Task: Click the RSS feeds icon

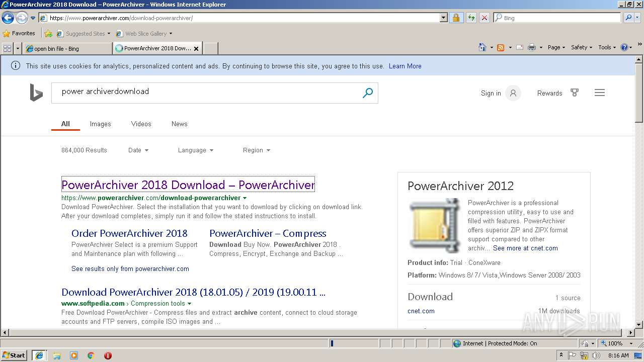Action: click(x=501, y=47)
